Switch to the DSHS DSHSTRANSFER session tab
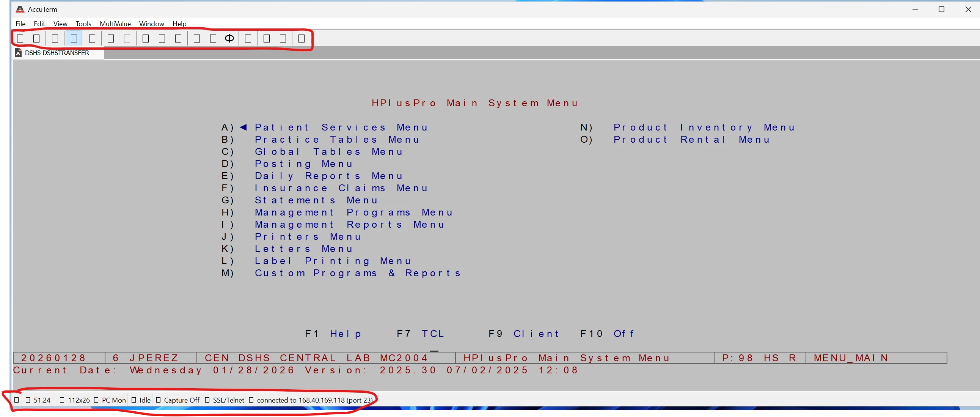This screenshot has height=417, width=980. coord(57,53)
